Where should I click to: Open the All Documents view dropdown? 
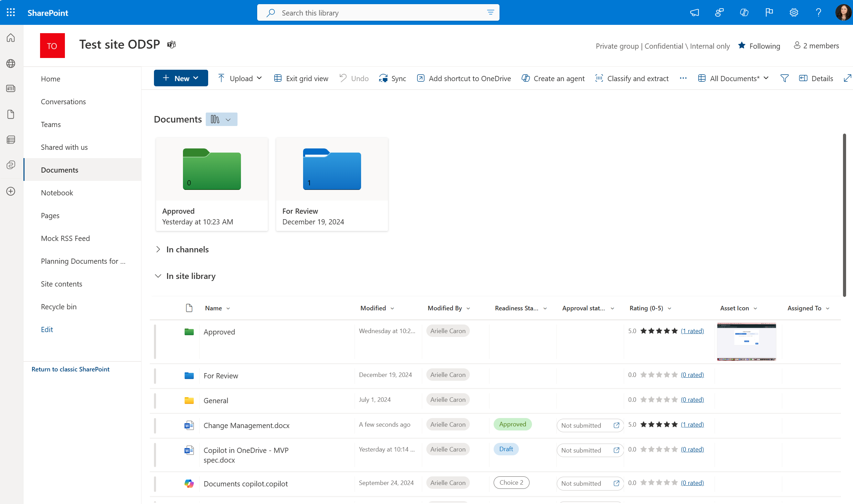click(x=733, y=78)
